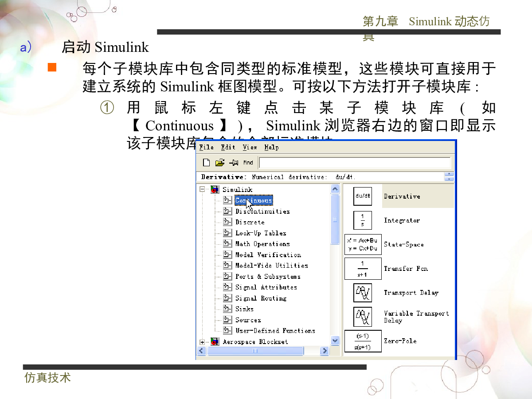Click the tree pane horizontal scrollbar thumb
The height and width of the screenshot is (399, 532).
click(255, 351)
